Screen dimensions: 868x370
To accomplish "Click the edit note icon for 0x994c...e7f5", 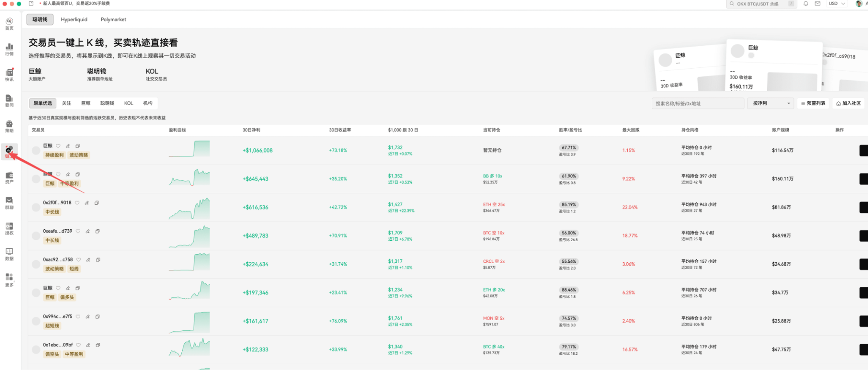I will click(88, 316).
